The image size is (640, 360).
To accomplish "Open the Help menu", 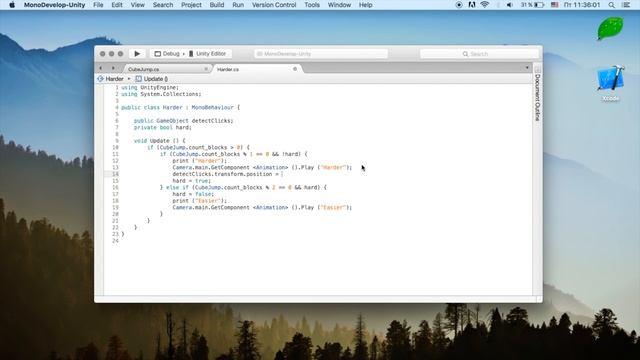I will 365,5.
